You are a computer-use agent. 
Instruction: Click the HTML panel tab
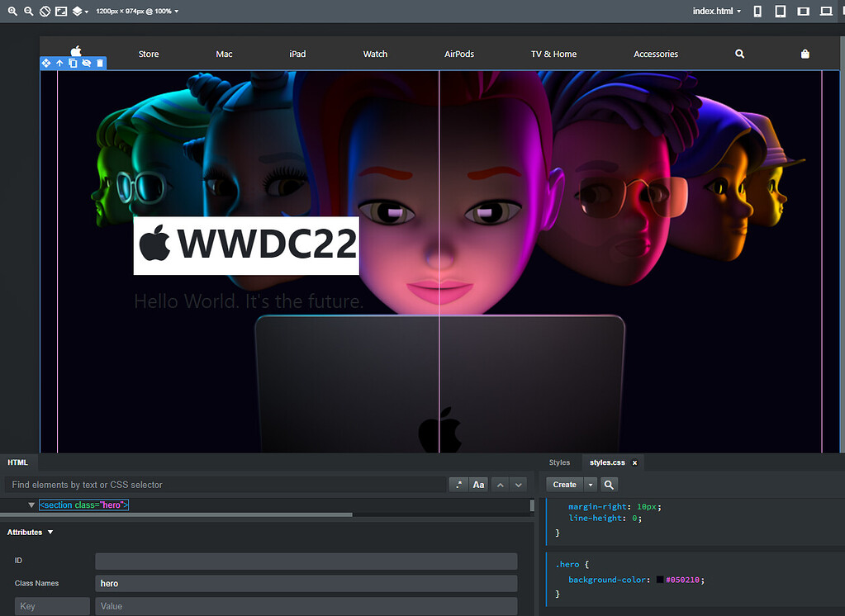(x=17, y=462)
